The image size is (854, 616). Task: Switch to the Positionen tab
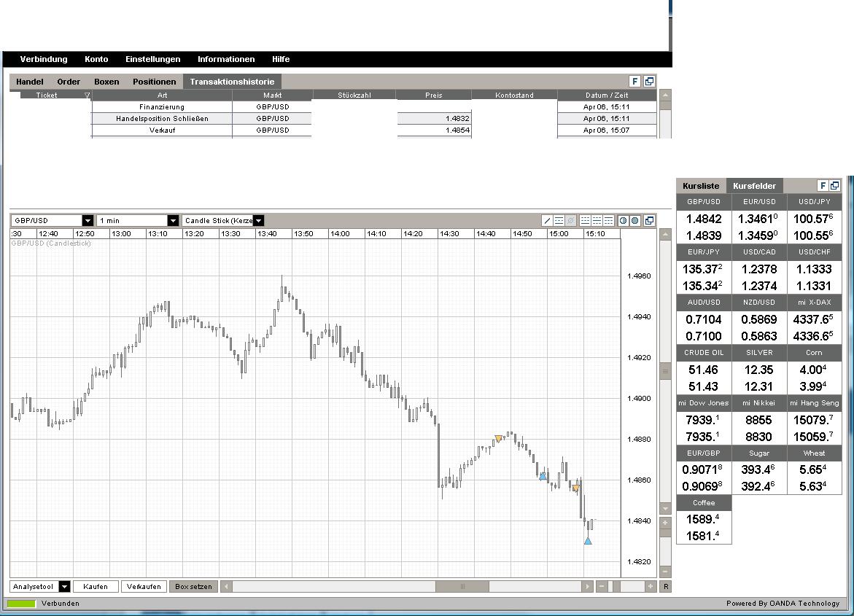(155, 82)
